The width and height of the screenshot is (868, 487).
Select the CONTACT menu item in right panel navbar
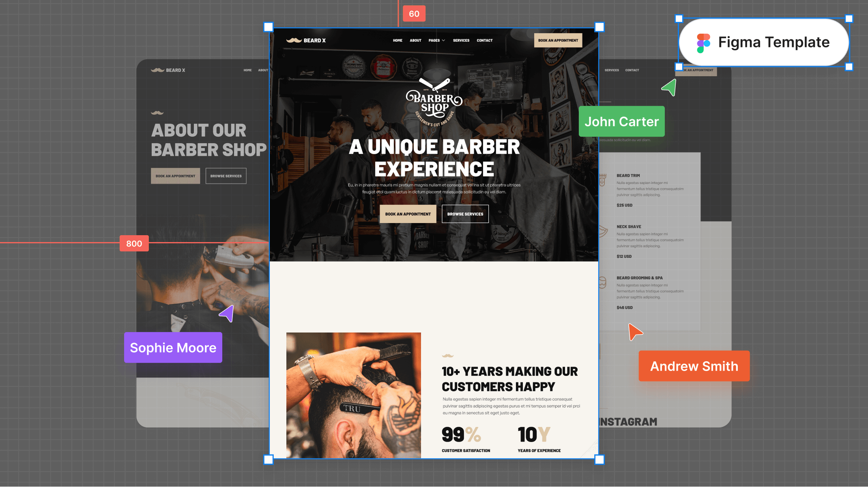[x=632, y=70]
